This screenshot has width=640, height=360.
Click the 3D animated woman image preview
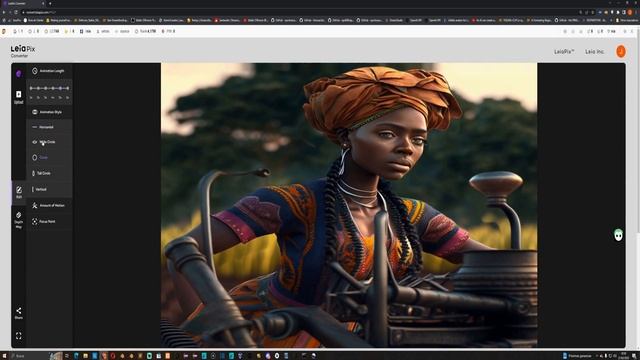coord(349,205)
